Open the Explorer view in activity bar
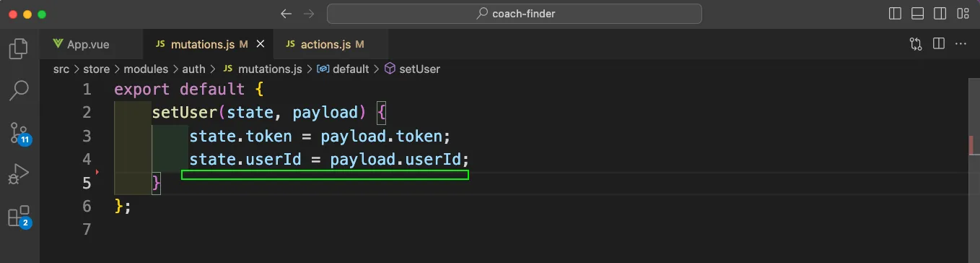 click(19, 49)
